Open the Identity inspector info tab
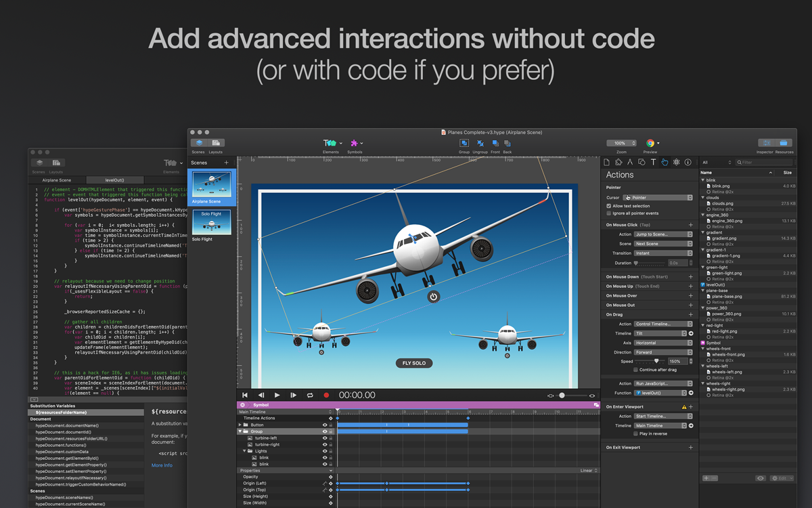812x508 pixels. point(688,163)
